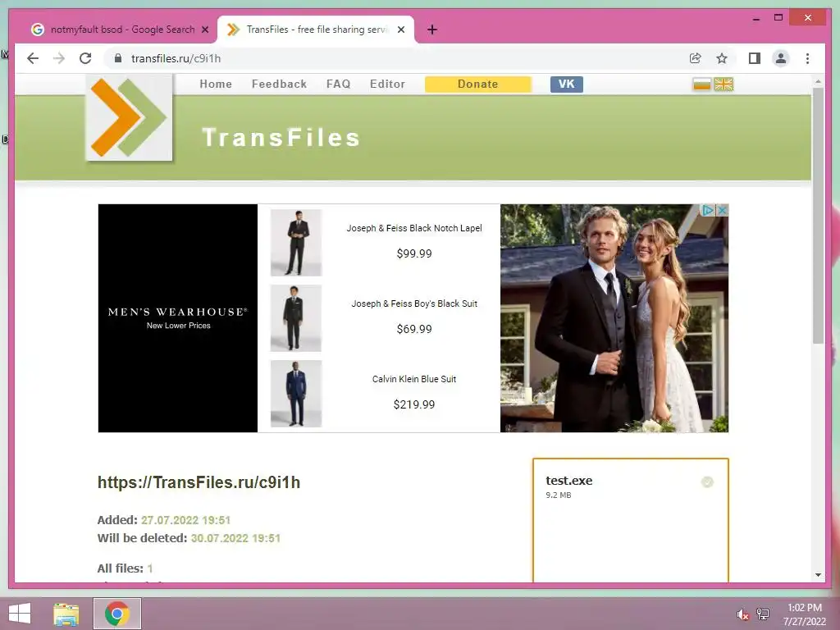
Task: Click the page scrollbar down arrow
Action: (818, 575)
